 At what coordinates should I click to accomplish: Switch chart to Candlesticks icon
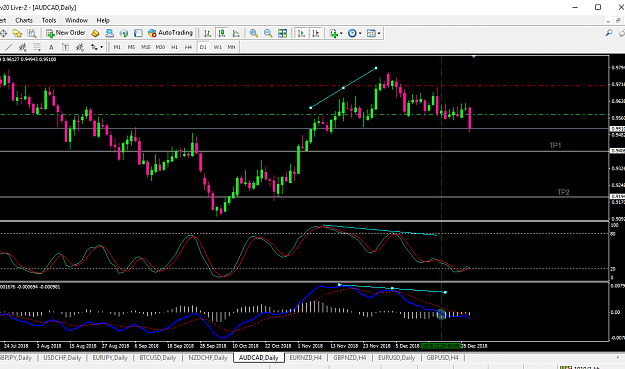(x=222, y=33)
